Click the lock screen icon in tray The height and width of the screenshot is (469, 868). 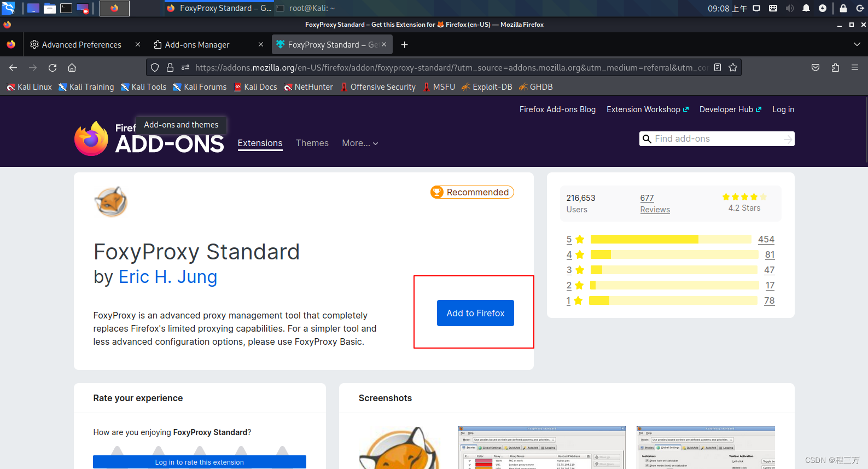point(843,8)
